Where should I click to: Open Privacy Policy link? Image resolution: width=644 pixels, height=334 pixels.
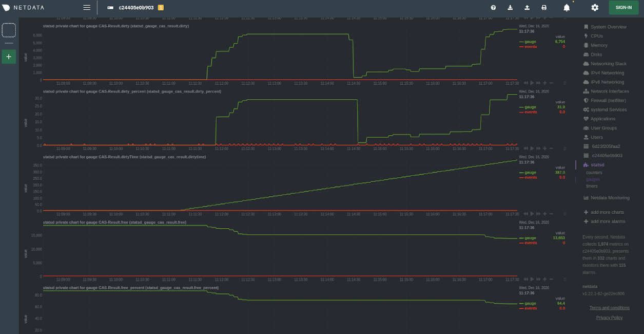pos(609,318)
